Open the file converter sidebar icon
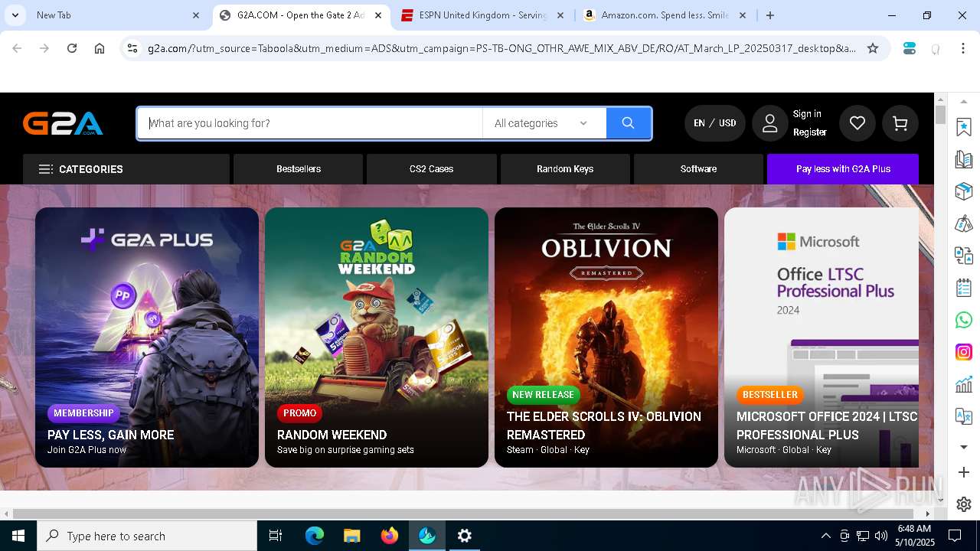Screen dimensions: 980x551 click(964, 256)
